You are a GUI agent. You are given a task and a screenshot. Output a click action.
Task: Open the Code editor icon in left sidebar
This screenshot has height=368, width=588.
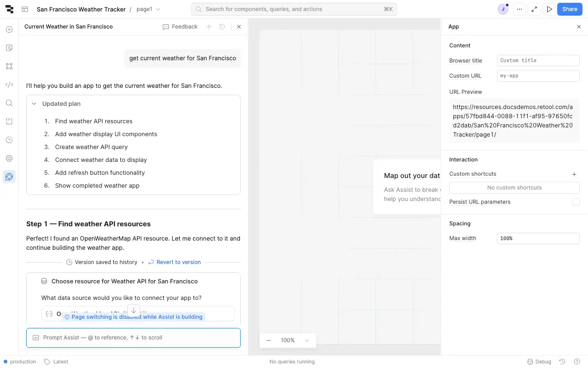point(9,85)
